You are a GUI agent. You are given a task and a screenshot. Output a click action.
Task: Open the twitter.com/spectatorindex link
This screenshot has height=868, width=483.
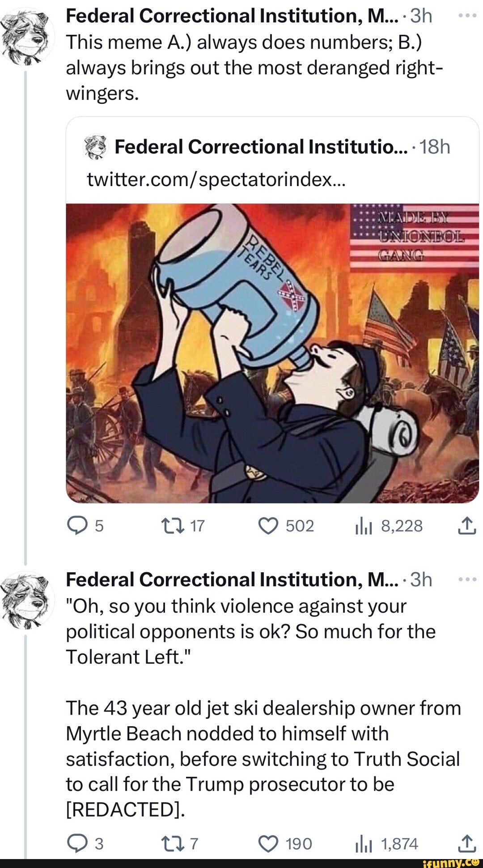tap(216, 179)
